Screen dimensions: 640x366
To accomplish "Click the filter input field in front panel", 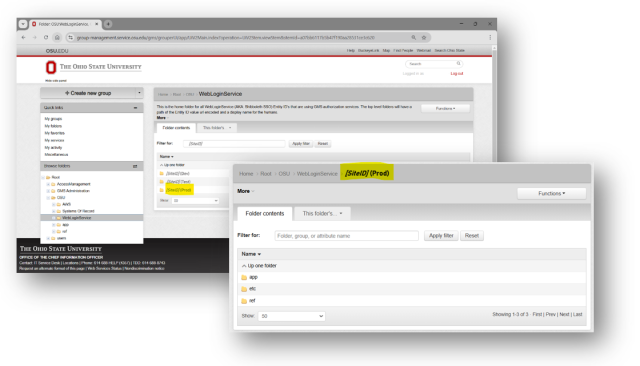I will [x=347, y=236].
